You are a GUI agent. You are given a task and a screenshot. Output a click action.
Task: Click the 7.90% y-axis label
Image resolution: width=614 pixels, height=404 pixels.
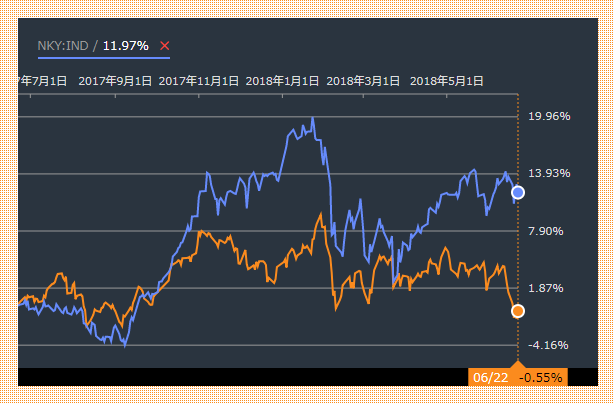pos(546,231)
